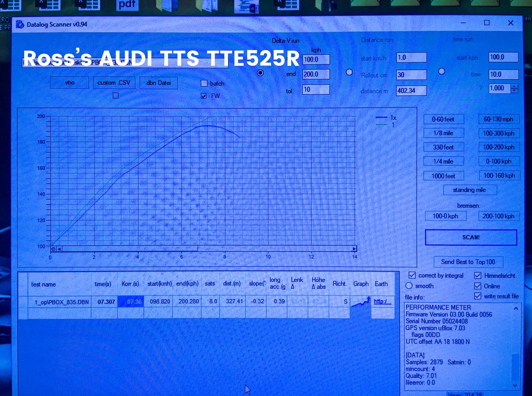532x396 pixels.
Task: Open the Earth http link in results row
Action: (382, 301)
